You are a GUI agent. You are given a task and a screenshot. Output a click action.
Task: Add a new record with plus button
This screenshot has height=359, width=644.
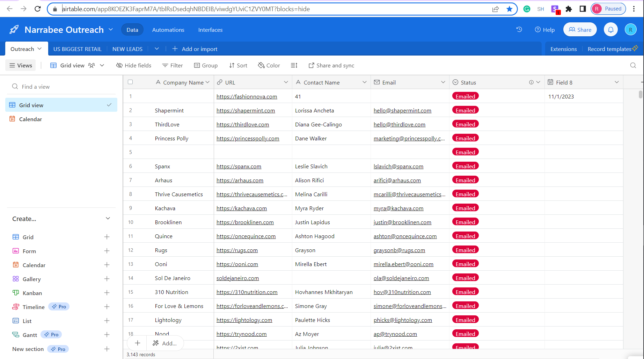pos(138,343)
